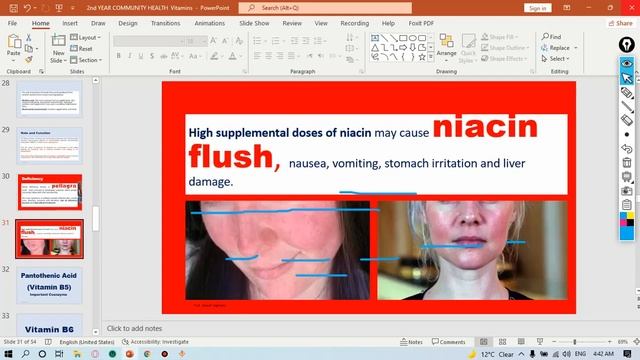Select the line drawing annotation tool
The width and height of the screenshot is (640, 360).
627,107
